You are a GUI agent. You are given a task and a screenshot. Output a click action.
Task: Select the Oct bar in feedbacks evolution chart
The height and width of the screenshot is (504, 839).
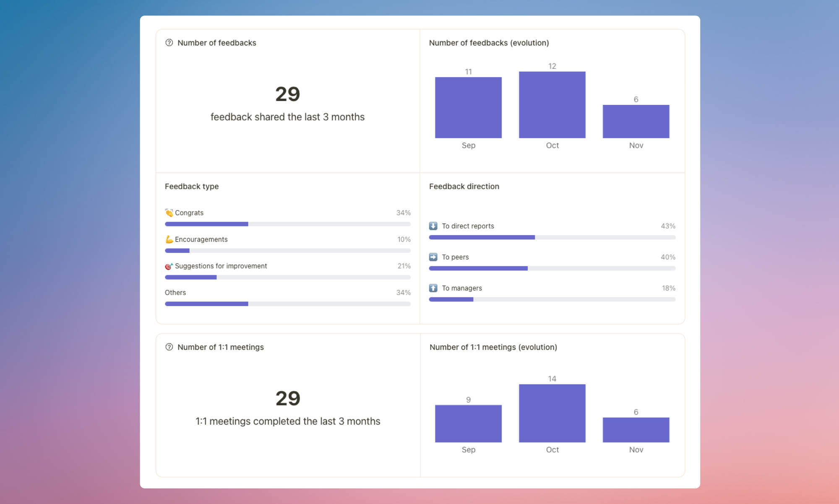(552, 104)
